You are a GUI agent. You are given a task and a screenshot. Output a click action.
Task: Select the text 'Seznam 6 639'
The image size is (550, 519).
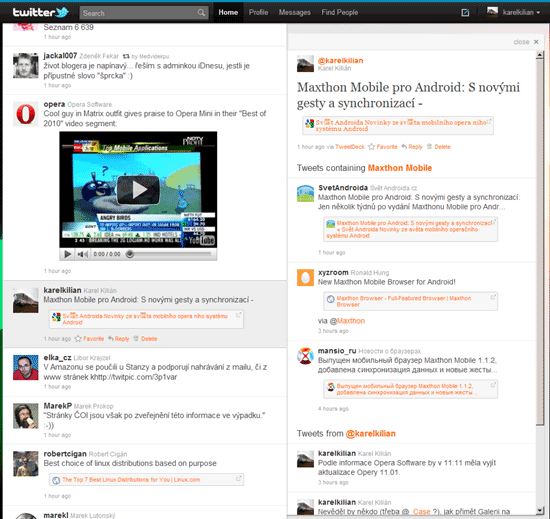click(68, 27)
